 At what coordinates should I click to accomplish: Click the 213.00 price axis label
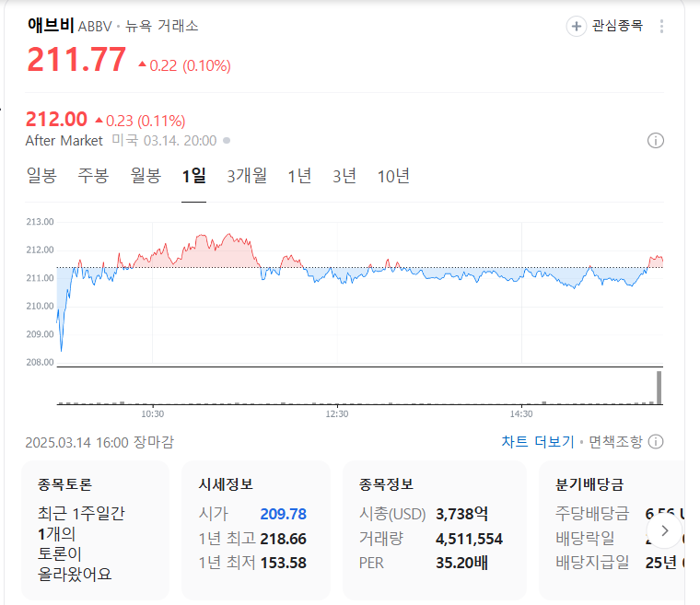coord(40,222)
